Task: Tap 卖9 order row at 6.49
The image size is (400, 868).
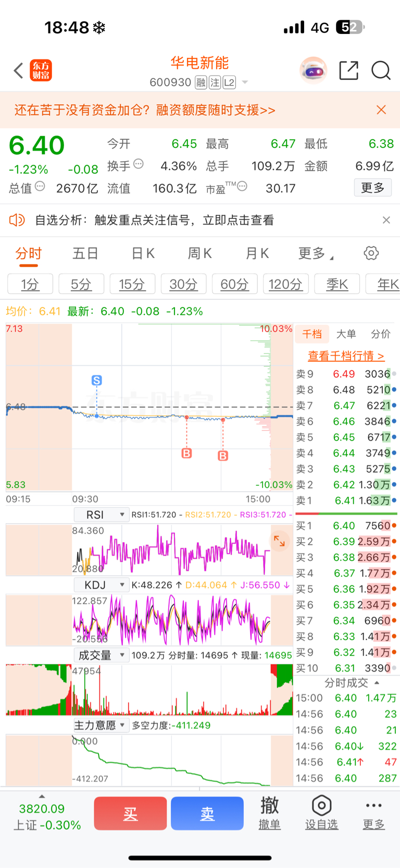Action: [x=346, y=374]
